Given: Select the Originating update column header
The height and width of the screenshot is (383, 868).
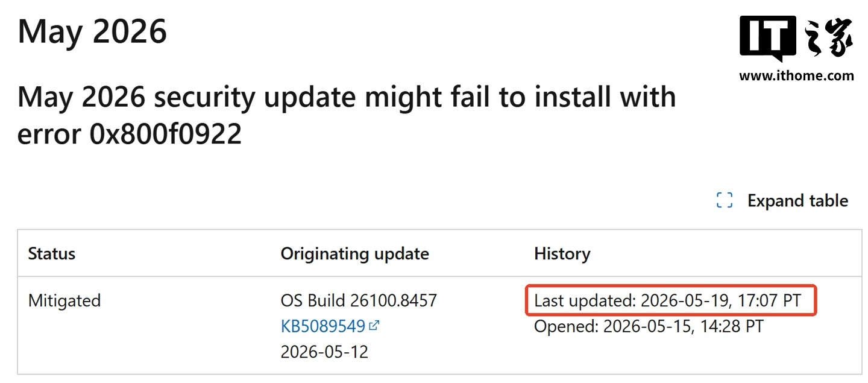Looking at the screenshot, I should coord(354,254).
